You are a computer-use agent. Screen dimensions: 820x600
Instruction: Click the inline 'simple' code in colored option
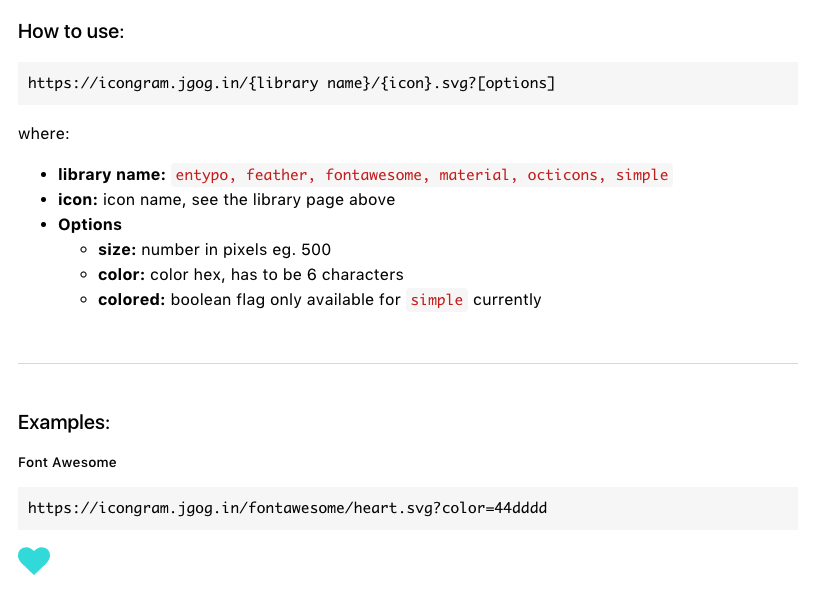pyautogui.click(x=437, y=300)
